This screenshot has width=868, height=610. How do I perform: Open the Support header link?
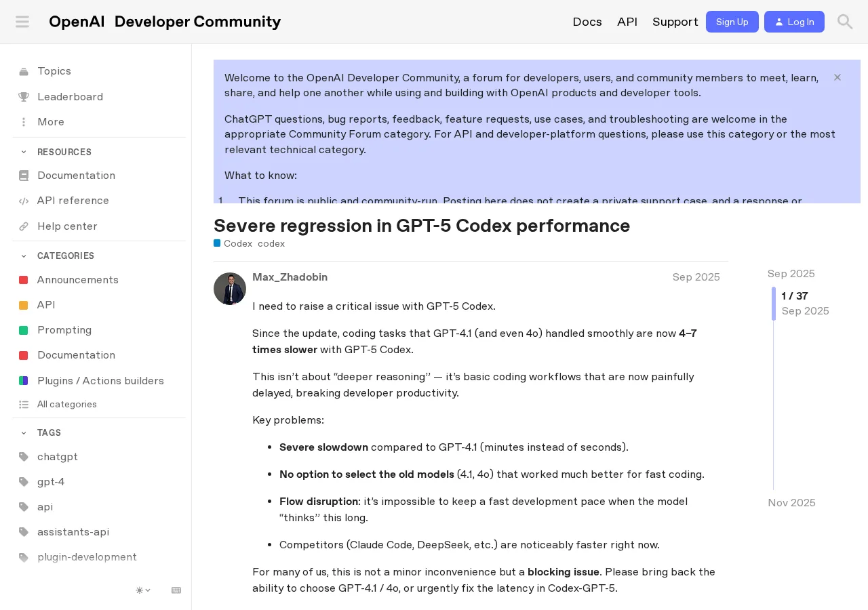click(x=675, y=22)
